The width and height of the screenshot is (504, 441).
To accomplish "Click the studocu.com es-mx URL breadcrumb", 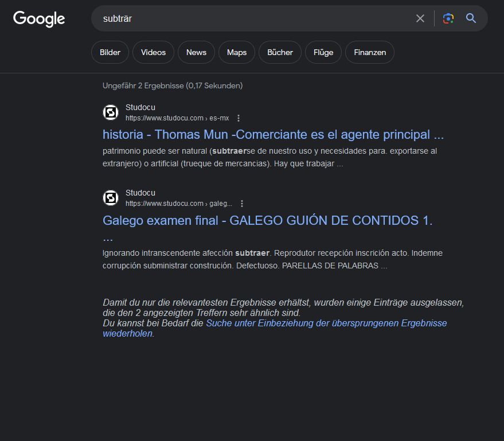I will (177, 118).
